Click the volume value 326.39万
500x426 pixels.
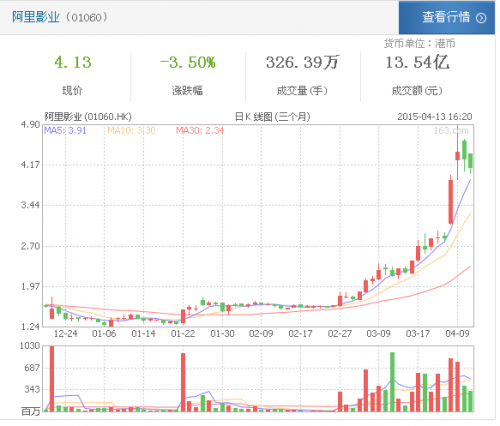302,62
